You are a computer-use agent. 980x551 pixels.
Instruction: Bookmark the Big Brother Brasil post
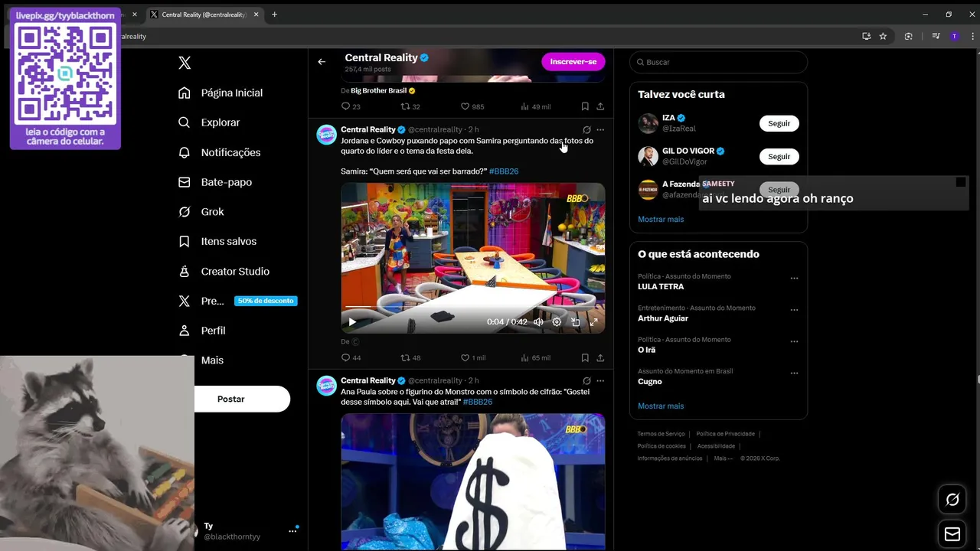tap(585, 106)
